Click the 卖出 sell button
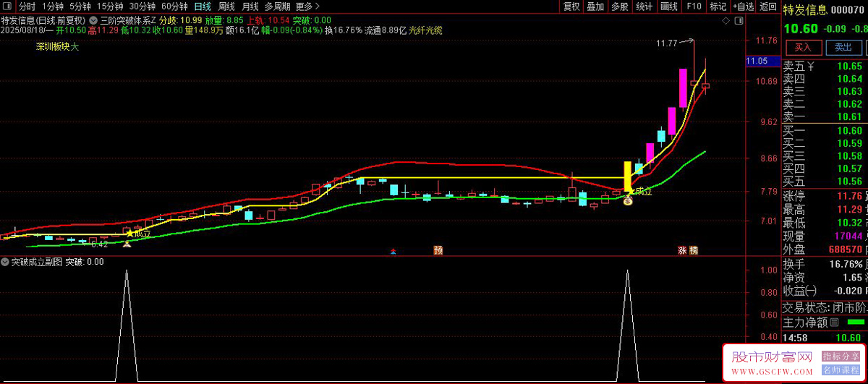Image resolution: width=868 pixels, height=384 pixels. click(843, 47)
